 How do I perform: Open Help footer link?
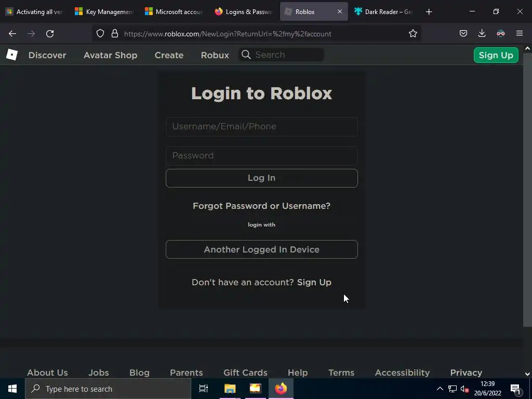point(298,373)
